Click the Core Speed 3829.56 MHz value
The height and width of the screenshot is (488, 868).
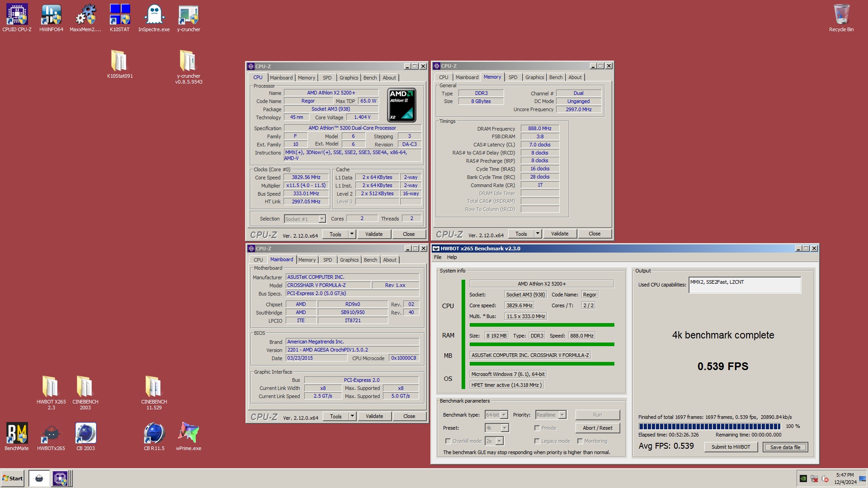(306, 178)
